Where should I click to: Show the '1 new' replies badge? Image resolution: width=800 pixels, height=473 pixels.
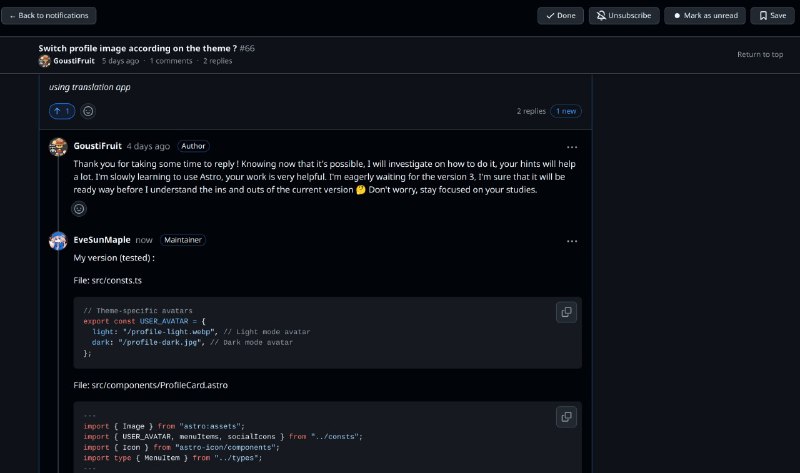(x=566, y=111)
